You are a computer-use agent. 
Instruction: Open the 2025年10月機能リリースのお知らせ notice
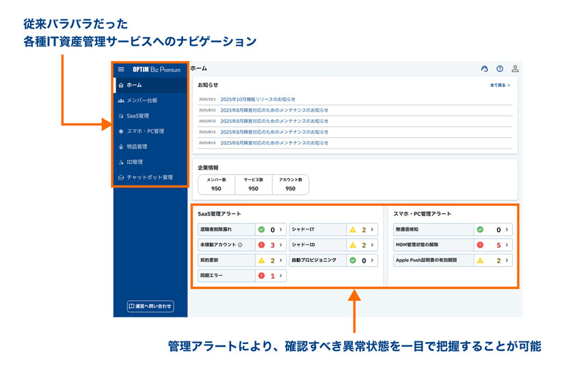pyautogui.click(x=258, y=99)
